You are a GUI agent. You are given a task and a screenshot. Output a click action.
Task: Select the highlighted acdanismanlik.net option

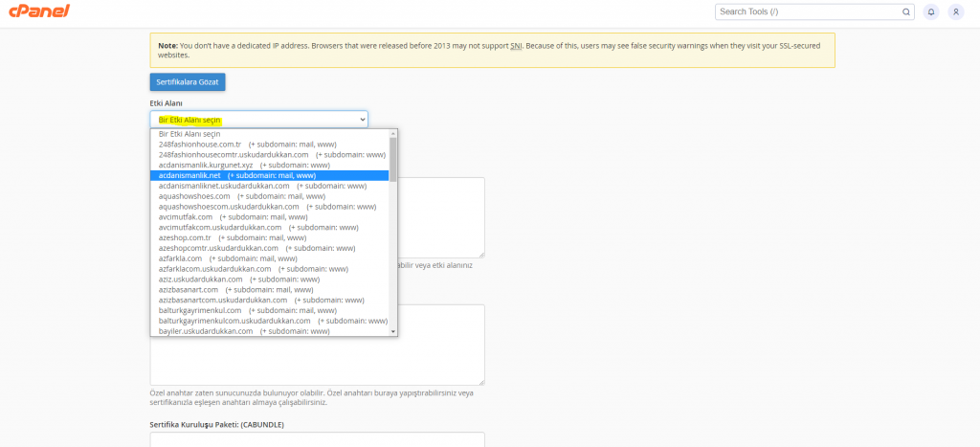(x=269, y=176)
